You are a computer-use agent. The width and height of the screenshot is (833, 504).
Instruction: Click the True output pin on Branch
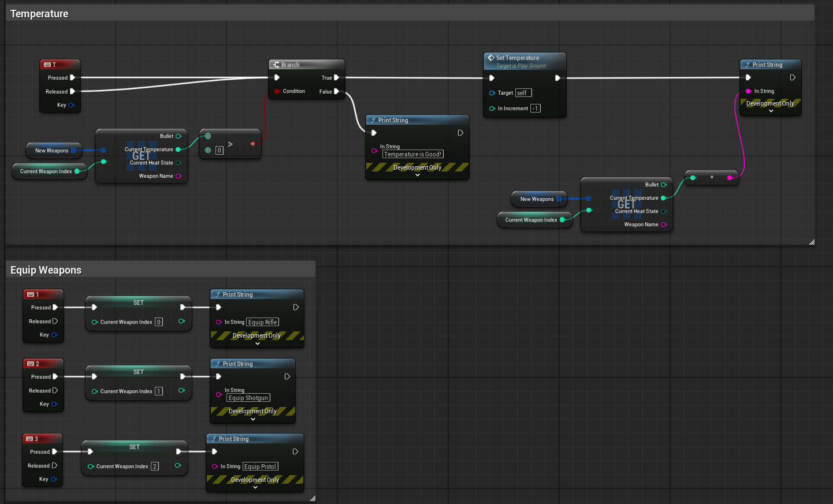336,77
